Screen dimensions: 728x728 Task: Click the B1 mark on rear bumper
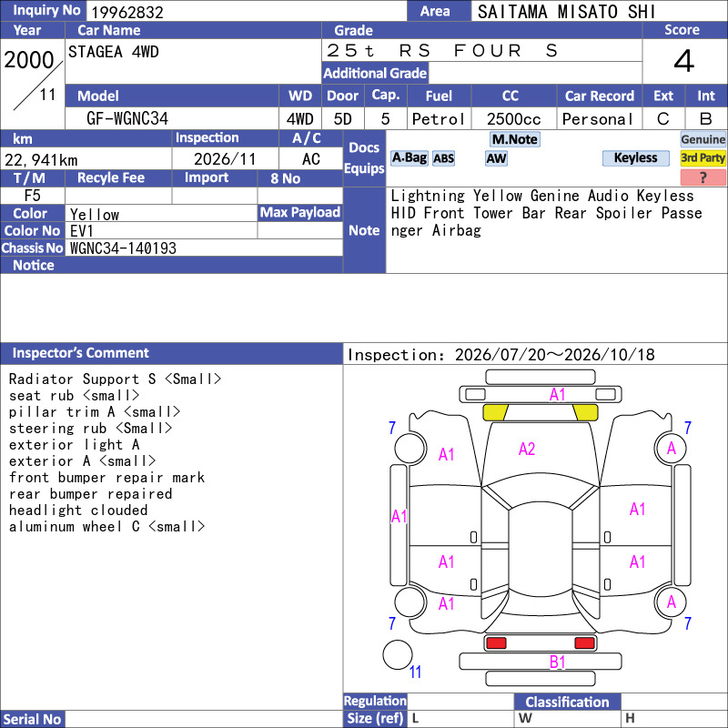[557, 662]
